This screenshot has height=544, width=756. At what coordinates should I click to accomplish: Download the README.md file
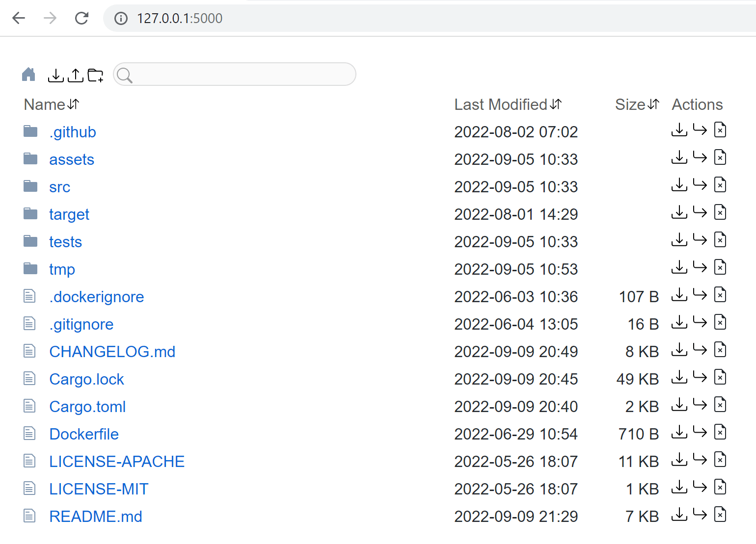(679, 515)
